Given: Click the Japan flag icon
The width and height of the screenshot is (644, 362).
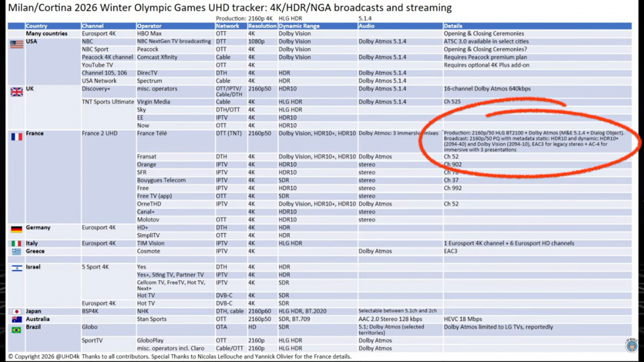Looking at the screenshot, I should click(16, 312).
